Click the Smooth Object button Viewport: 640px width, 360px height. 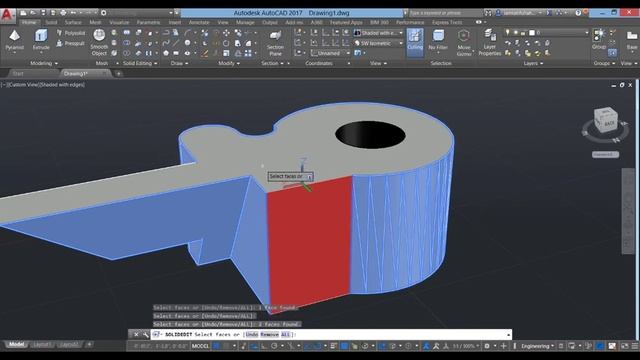point(99,42)
